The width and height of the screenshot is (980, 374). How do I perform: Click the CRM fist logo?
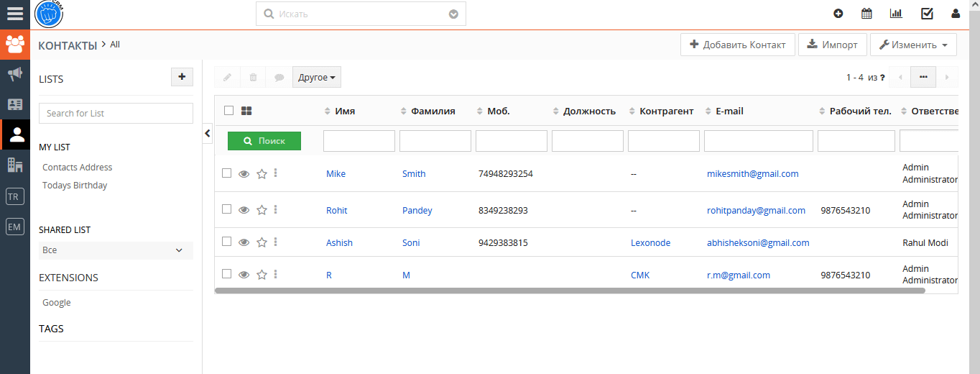tap(49, 14)
